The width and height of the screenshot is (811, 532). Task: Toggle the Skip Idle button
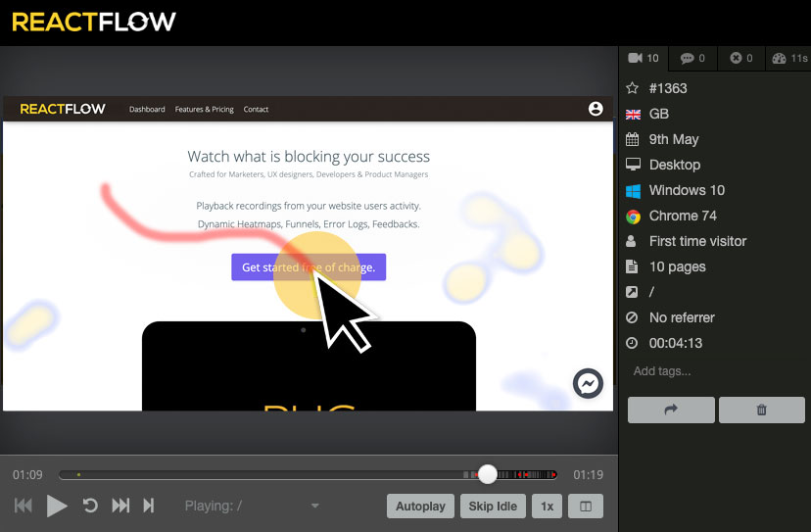click(x=493, y=507)
